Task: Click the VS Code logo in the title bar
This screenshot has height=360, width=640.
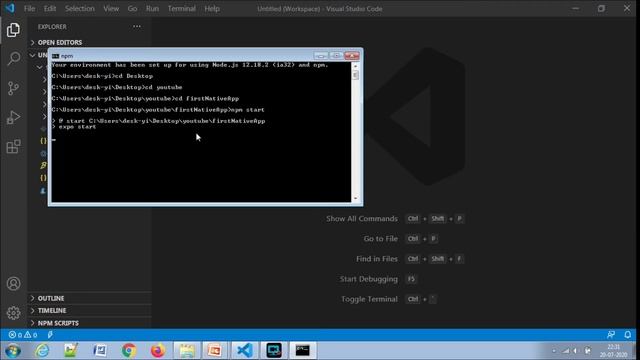Action: (10, 8)
